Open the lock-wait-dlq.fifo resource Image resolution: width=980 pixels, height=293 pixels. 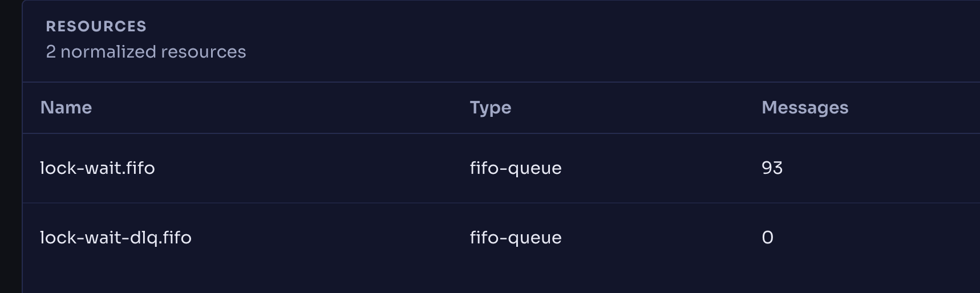point(116,238)
